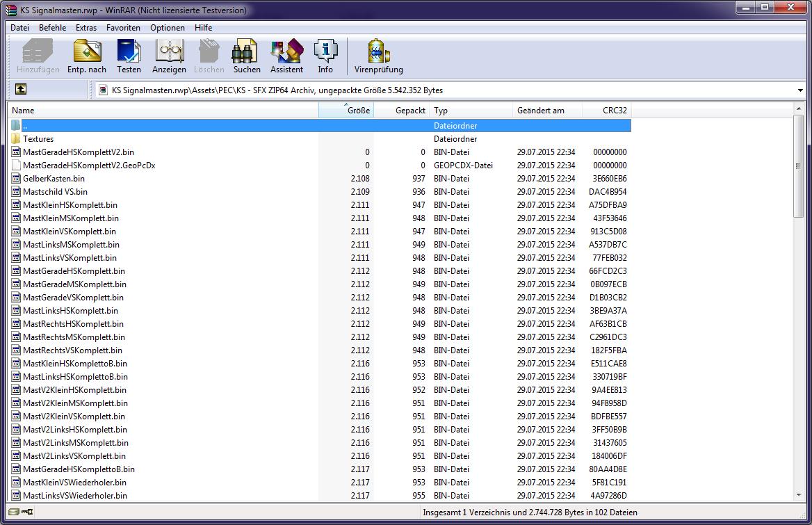The width and height of the screenshot is (812, 525).
Task: Sort list by Name column header
Action: 163,111
